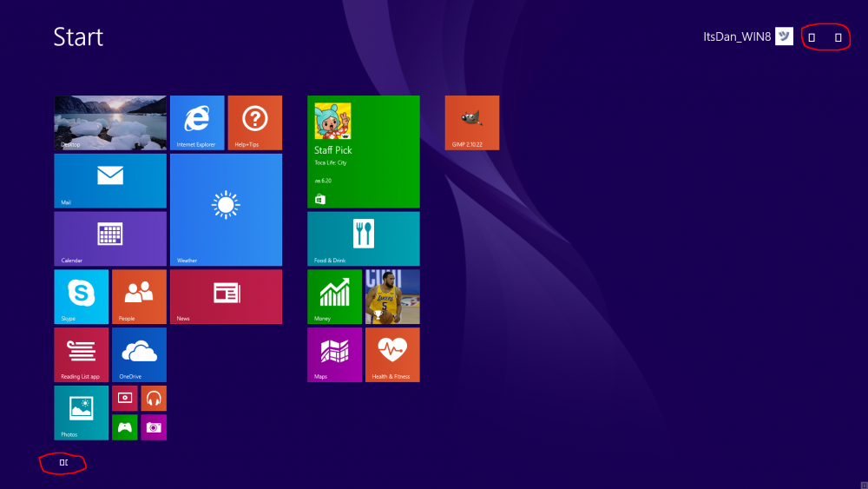Launch the Mail app tile
This screenshot has height=489, width=868.
pos(110,181)
